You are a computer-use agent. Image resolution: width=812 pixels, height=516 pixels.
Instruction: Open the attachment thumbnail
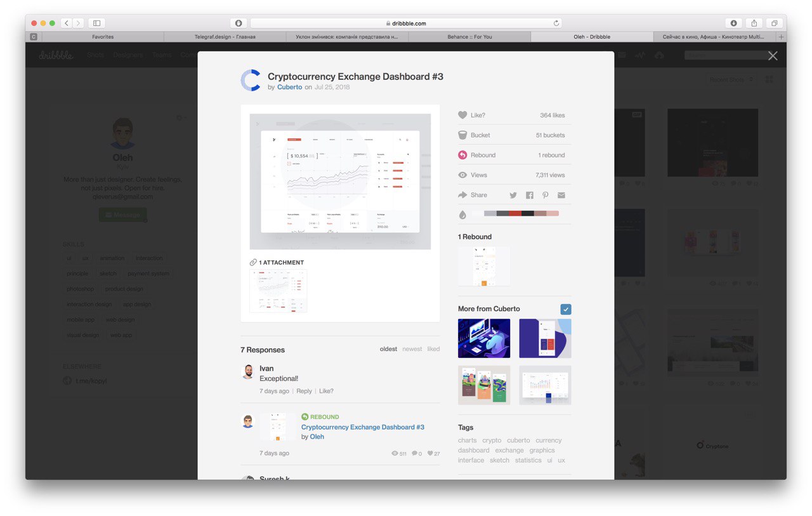point(278,291)
